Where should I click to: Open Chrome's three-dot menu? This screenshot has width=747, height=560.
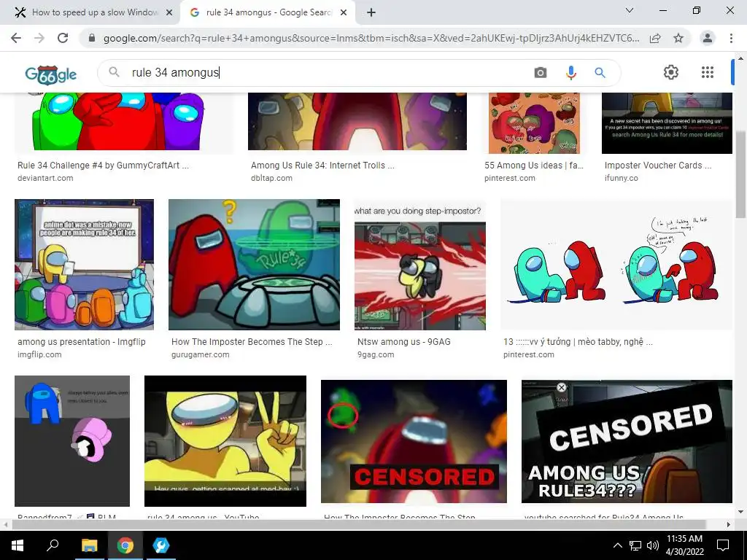731,38
